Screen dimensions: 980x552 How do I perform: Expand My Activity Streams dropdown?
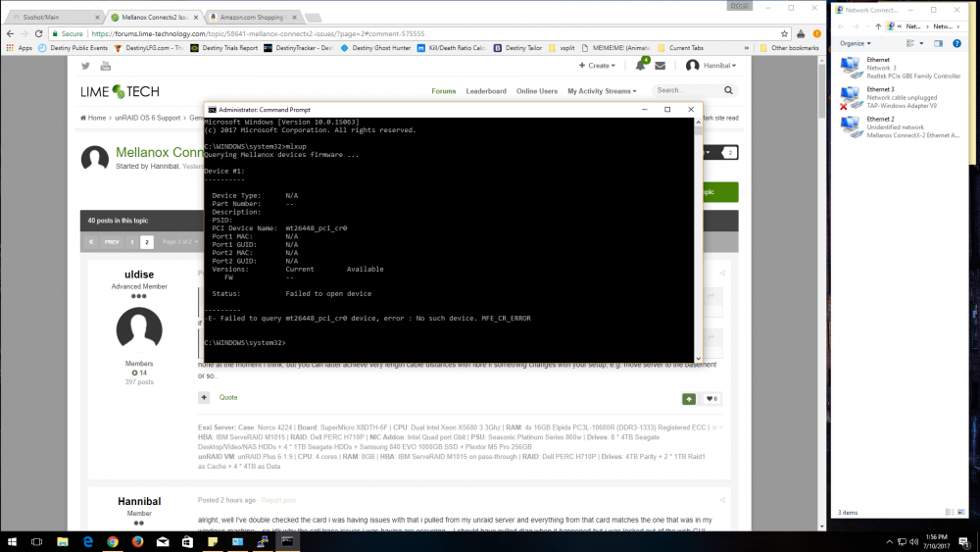tap(602, 91)
